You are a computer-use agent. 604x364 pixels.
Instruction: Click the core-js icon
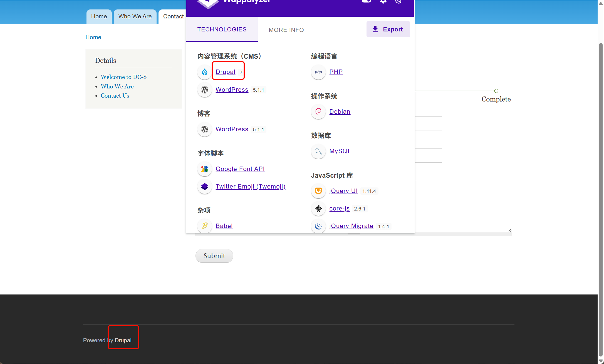pyautogui.click(x=318, y=209)
